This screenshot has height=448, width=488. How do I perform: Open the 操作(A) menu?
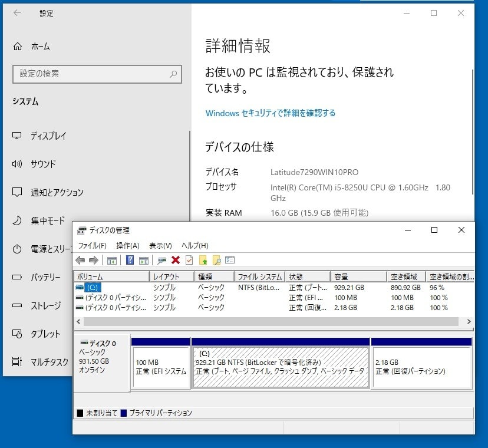tap(128, 246)
